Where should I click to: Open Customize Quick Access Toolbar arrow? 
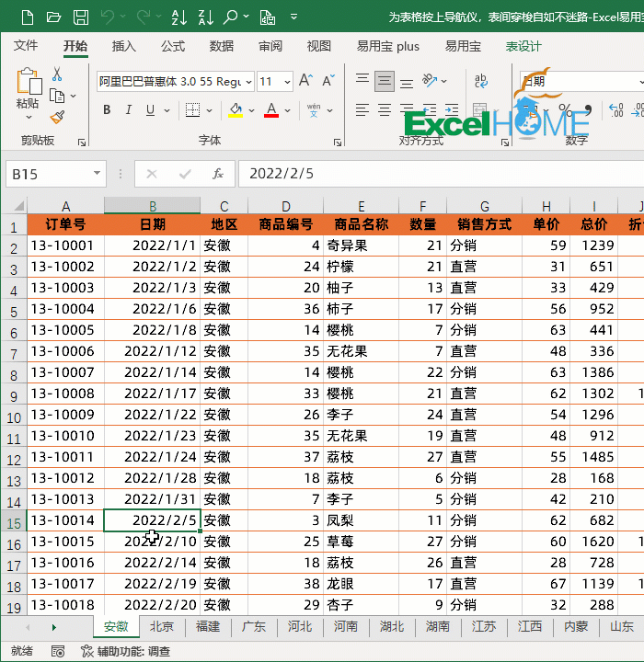pos(293,17)
